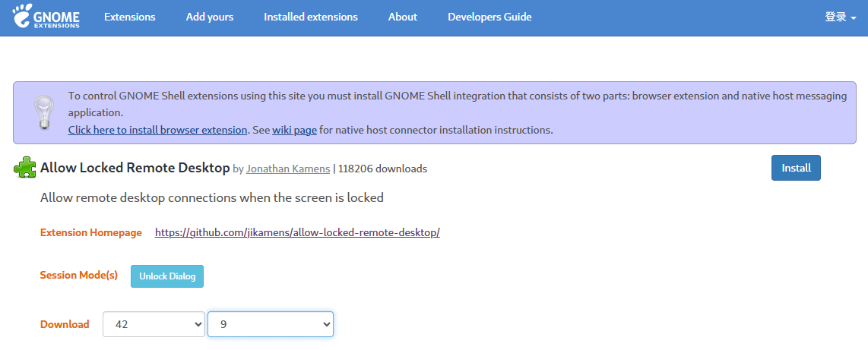Image resolution: width=868 pixels, height=350 pixels.
Task: Click the Unlock Dialog session mode button
Action: [x=167, y=276]
